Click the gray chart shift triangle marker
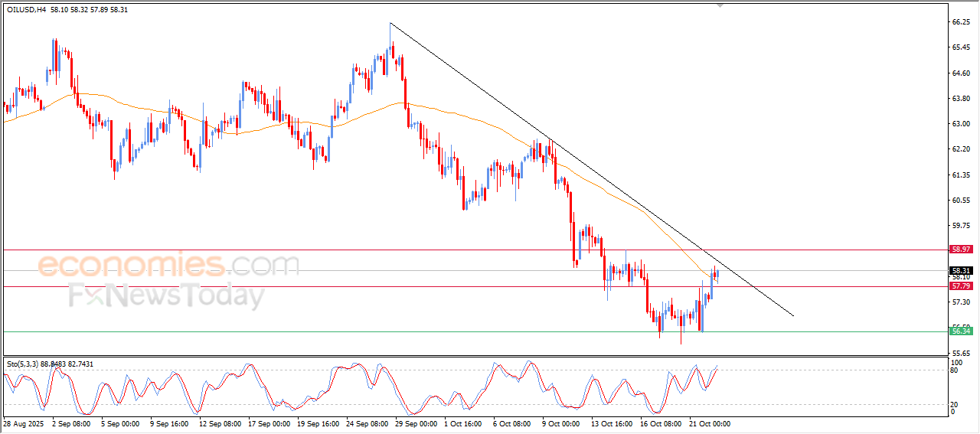The height and width of the screenshot is (434, 980). point(719,5)
